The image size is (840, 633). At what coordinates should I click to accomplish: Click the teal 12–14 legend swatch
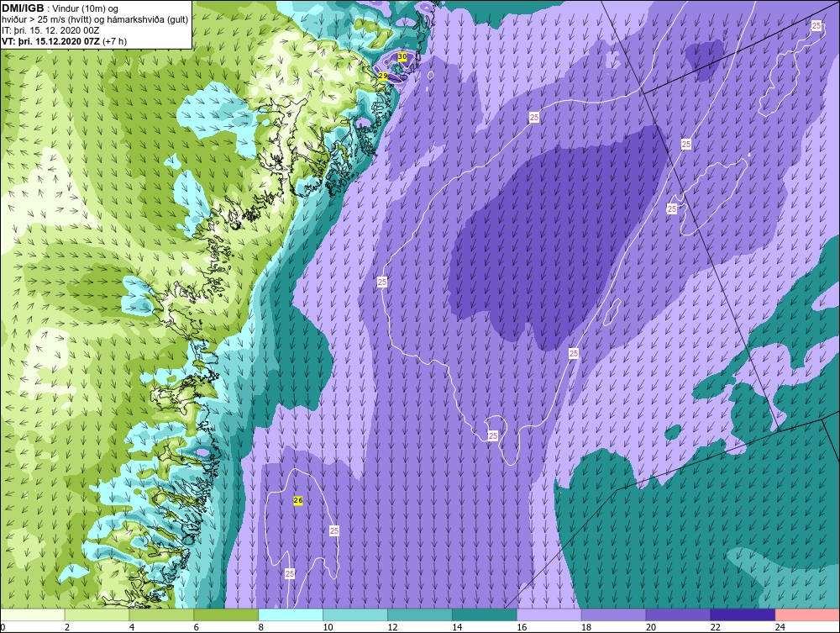tap(420, 615)
